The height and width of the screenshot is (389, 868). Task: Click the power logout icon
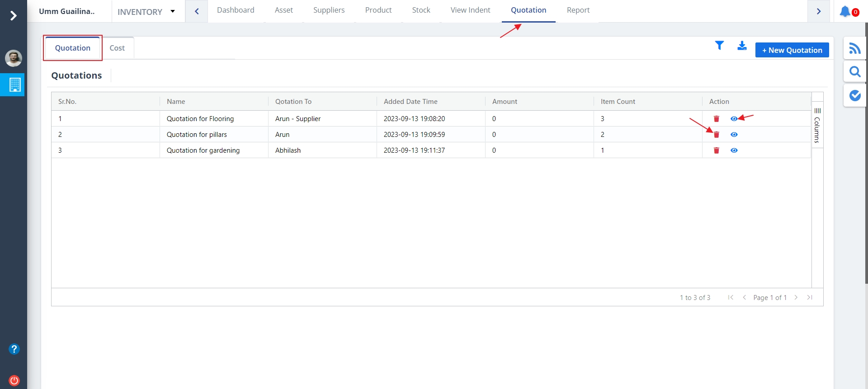pos(14,380)
